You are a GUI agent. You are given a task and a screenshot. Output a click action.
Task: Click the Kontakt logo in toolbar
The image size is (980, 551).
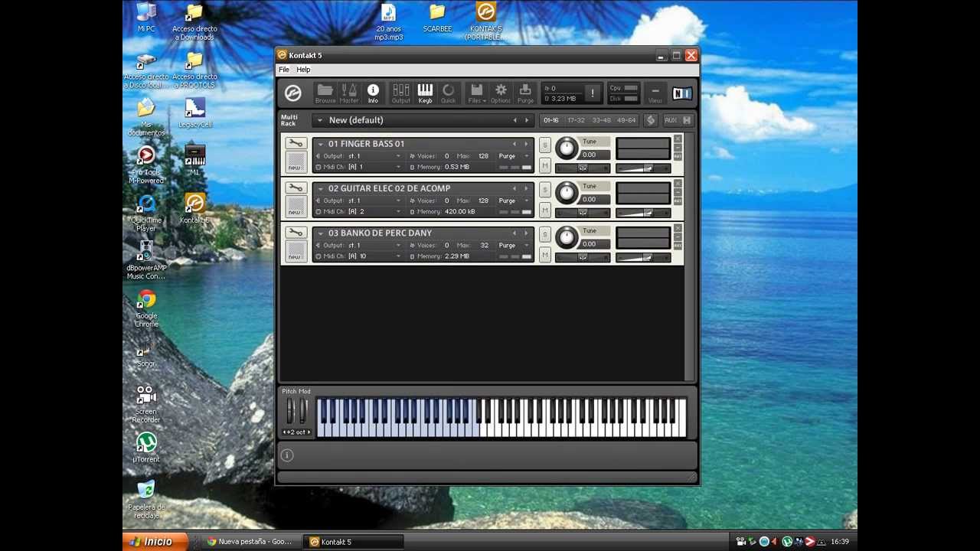click(292, 93)
